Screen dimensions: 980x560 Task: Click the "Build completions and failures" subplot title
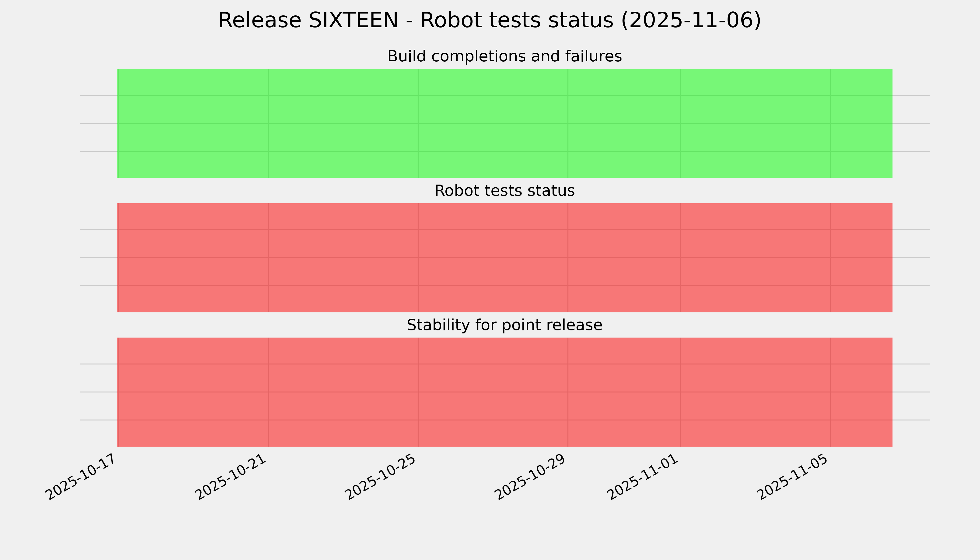[x=504, y=56]
